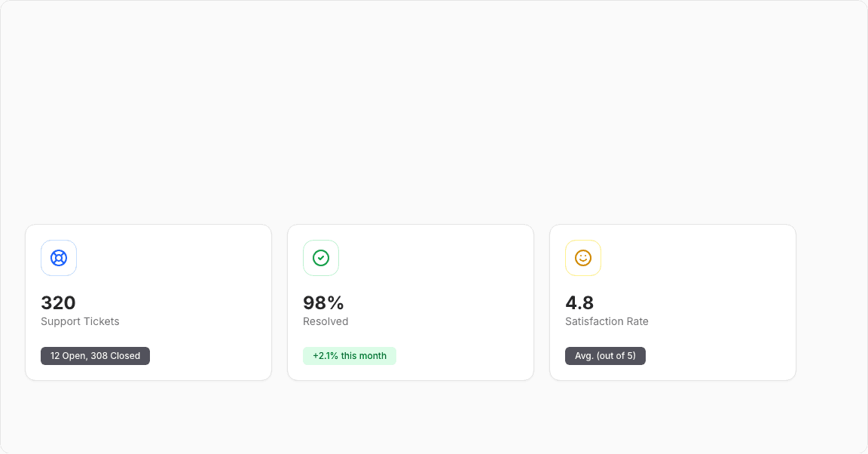Click the green checkmark circle icon
This screenshot has height=454, width=868.
click(321, 258)
